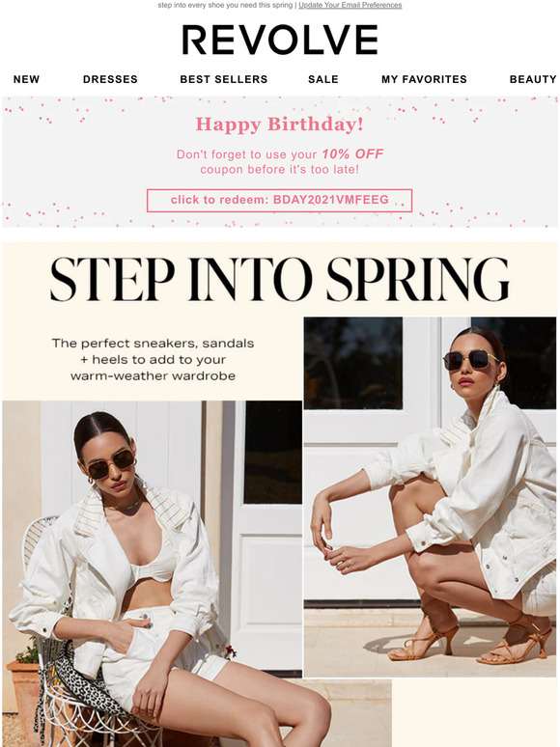Open the photo of crouching model
The width and height of the screenshot is (560, 747).
click(x=430, y=497)
